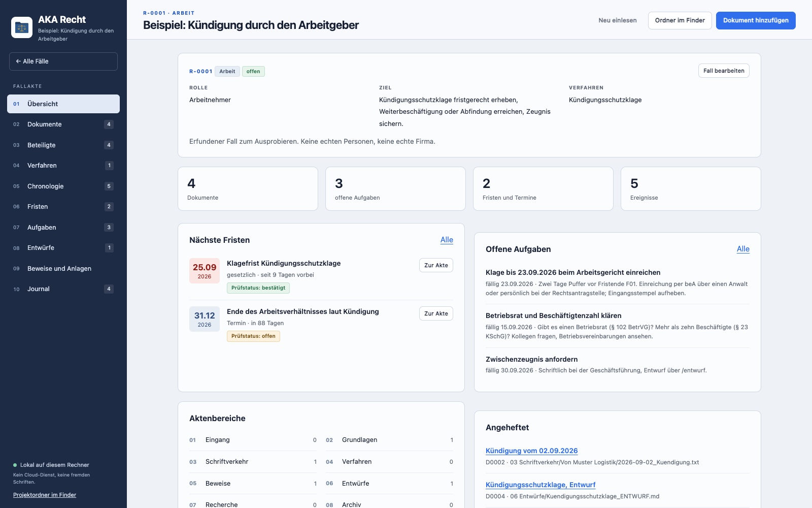Image resolution: width=812 pixels, height=508 pixels.
Task: Click Neu einlesen in the header
Action: coord(618,20)
